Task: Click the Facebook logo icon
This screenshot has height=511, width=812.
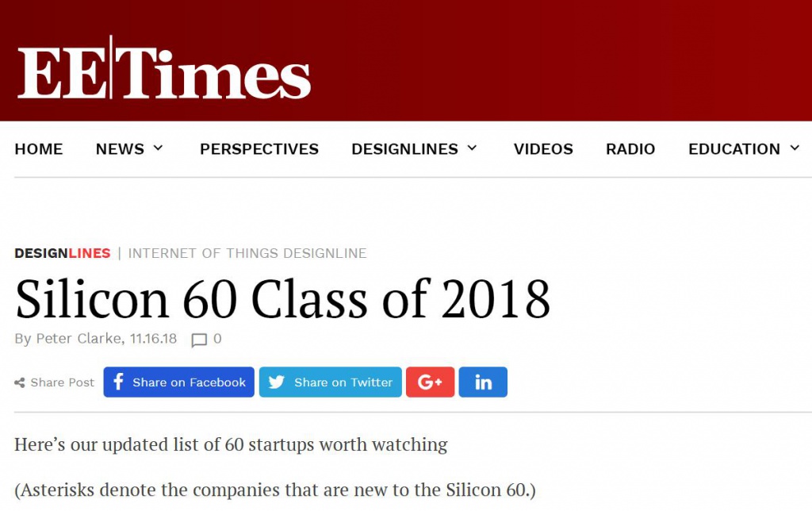Action: coord(118,382)
